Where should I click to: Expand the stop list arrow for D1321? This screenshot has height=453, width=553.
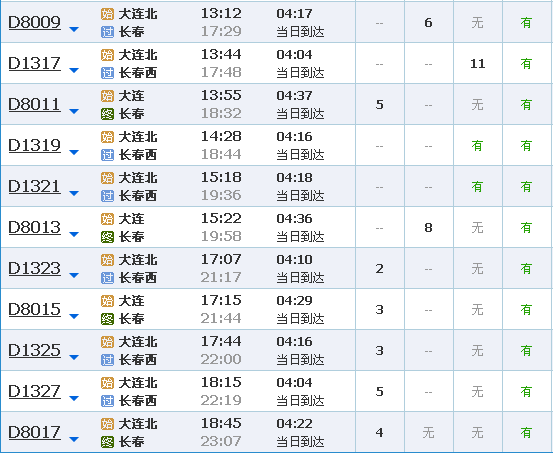click(74, 193)
